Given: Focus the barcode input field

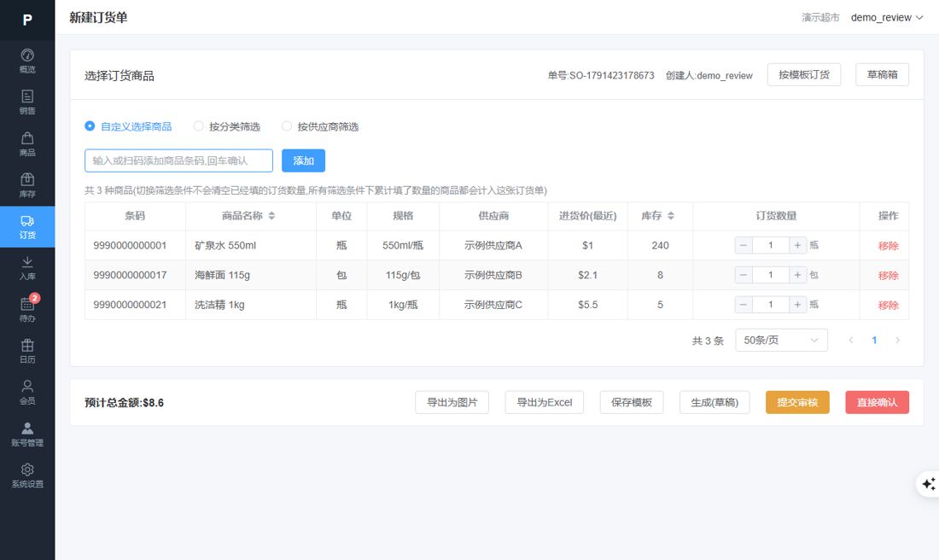Looking at the screenshot, I should coord(178,160).
